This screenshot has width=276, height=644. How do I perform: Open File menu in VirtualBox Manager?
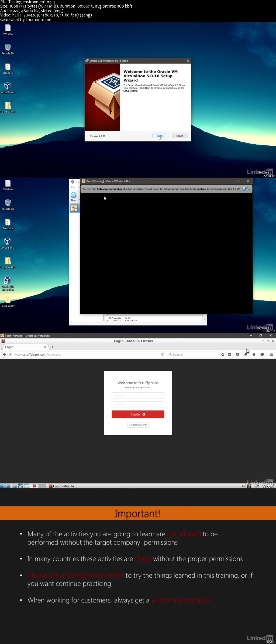(x=73, y=187)
